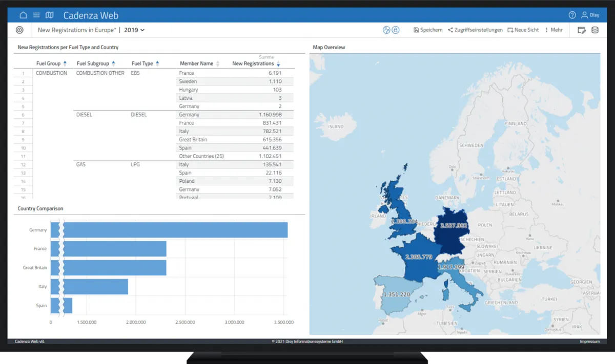Click the target icon beside dashboard title

pyautogui.click(x=20, y=30)
